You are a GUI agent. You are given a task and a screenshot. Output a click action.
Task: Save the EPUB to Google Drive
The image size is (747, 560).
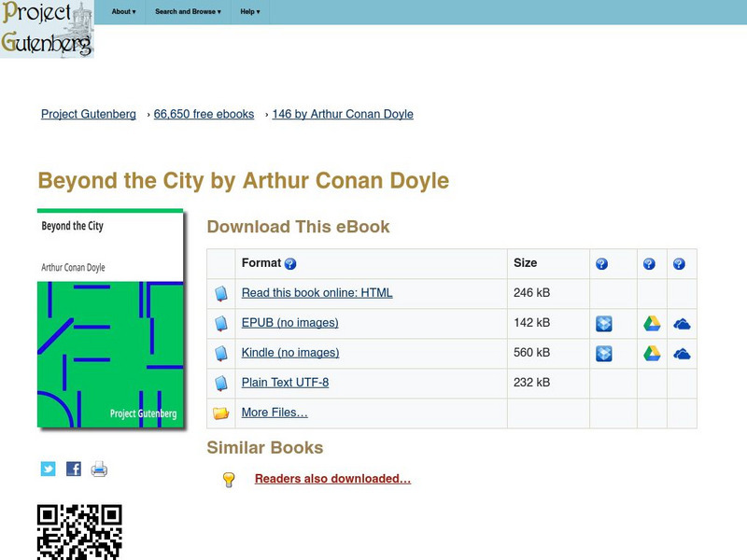coord(650,323)
